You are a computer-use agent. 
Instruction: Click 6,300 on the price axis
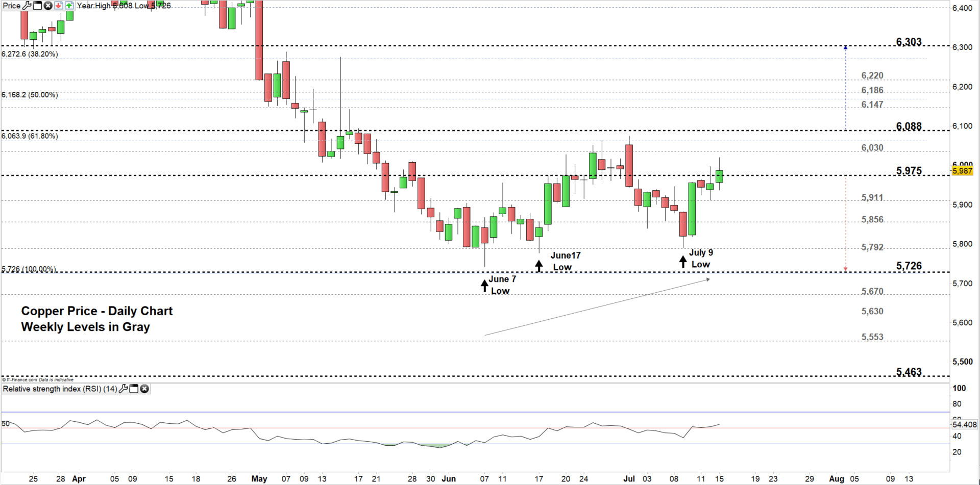tap(963, 47)
